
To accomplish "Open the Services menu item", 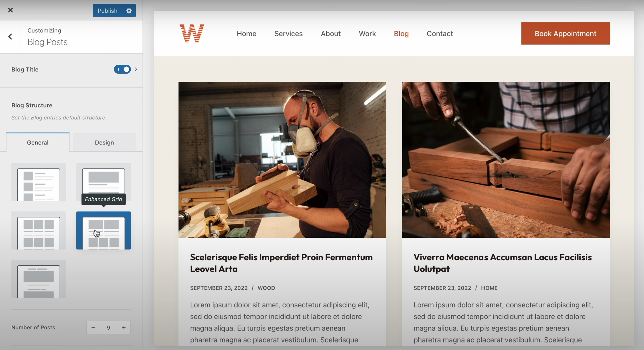I will tap(288, 34).
